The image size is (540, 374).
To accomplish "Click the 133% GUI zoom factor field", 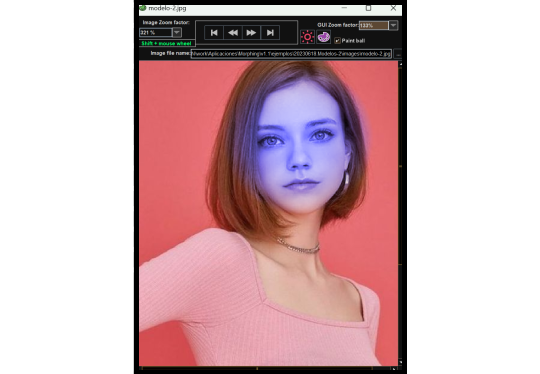I will 374,25.
